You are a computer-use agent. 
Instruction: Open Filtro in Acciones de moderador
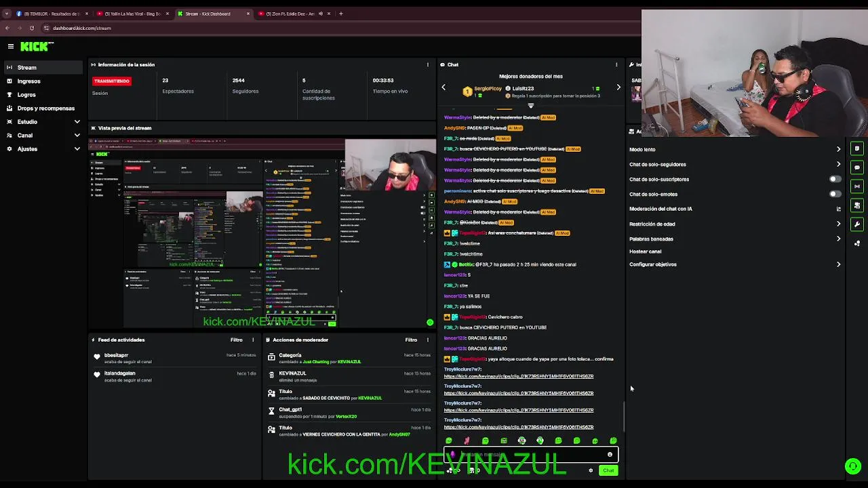(411, 340)
